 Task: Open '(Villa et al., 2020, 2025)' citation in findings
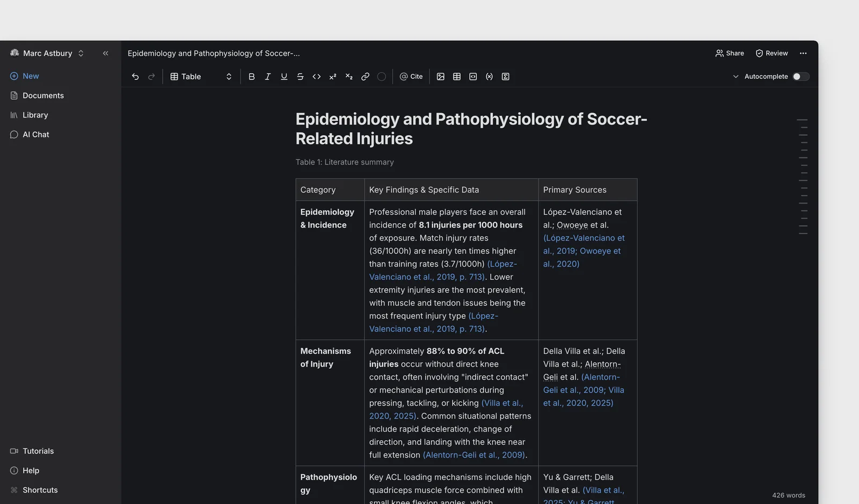click(446, 410)
